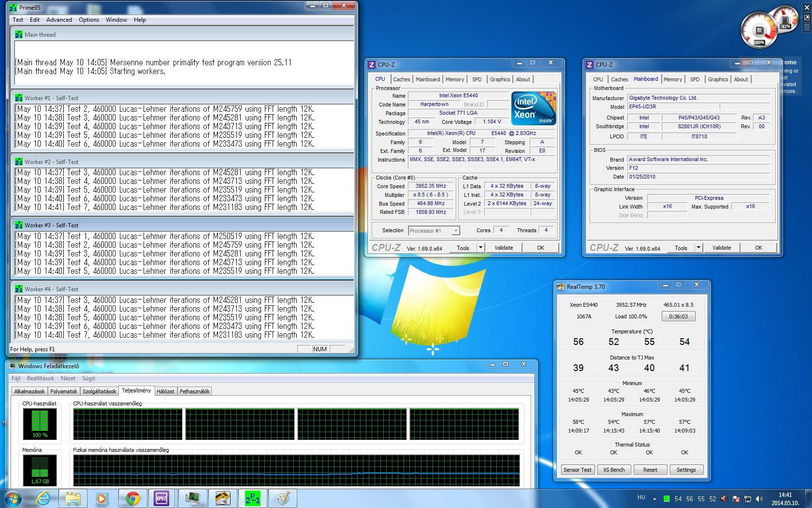
Task: Open RealTemp Settings button
Action: 686,470
